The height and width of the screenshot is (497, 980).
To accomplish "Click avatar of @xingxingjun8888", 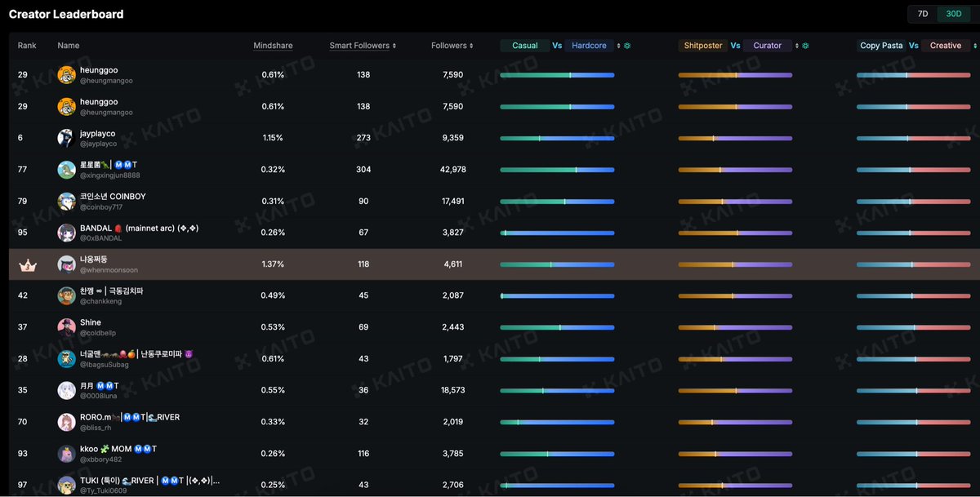I will (x=67, y=170).
